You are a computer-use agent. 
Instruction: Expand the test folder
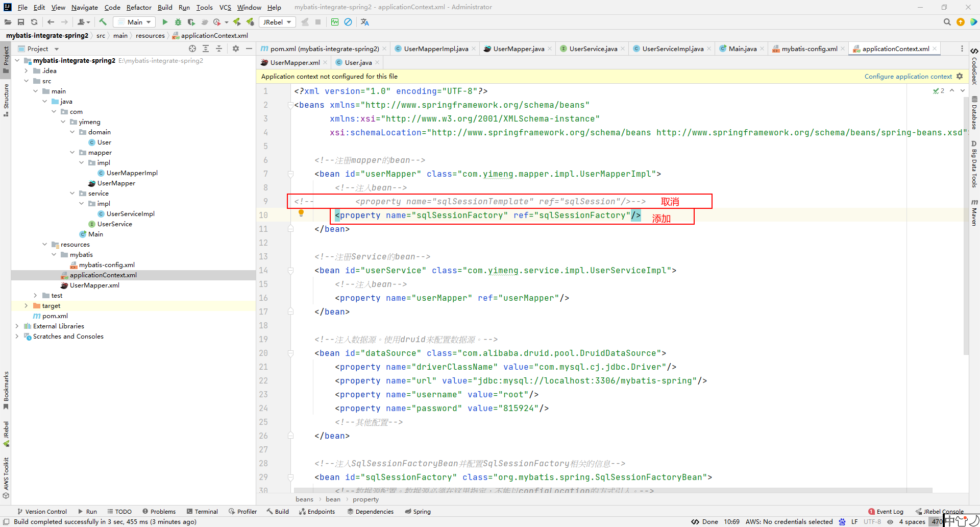36,295
